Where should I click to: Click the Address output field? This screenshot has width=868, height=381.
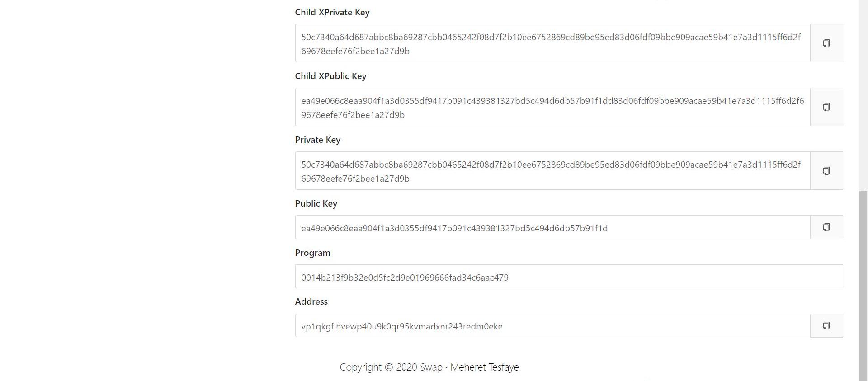pyautogui.click(x=552, y=326)
